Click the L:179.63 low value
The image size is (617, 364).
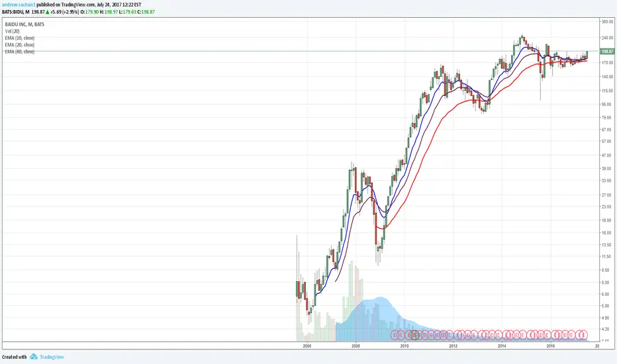128,12
